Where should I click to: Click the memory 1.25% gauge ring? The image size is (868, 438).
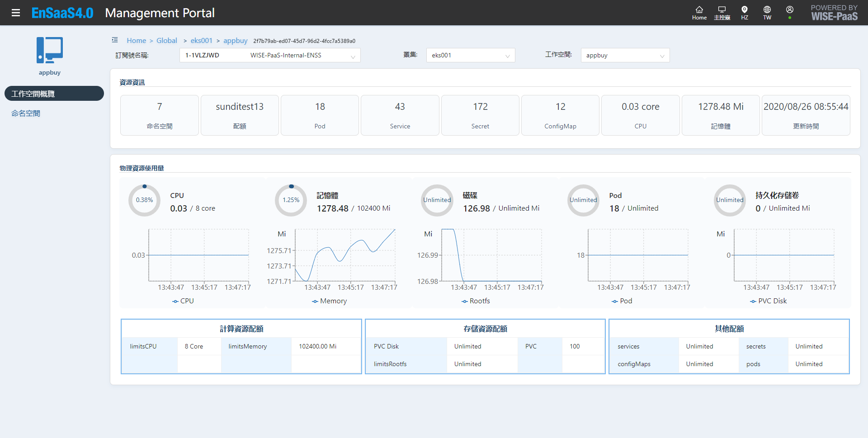click(291, 200)
